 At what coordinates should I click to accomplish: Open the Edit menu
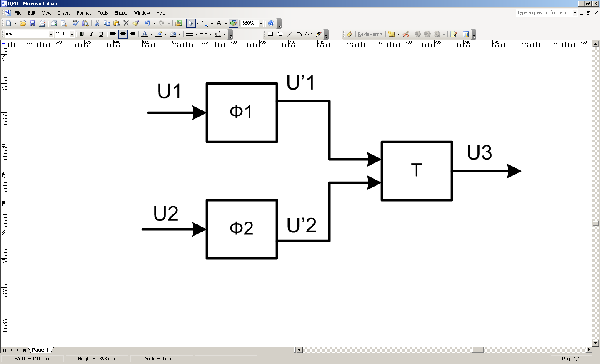coord(32,13)
